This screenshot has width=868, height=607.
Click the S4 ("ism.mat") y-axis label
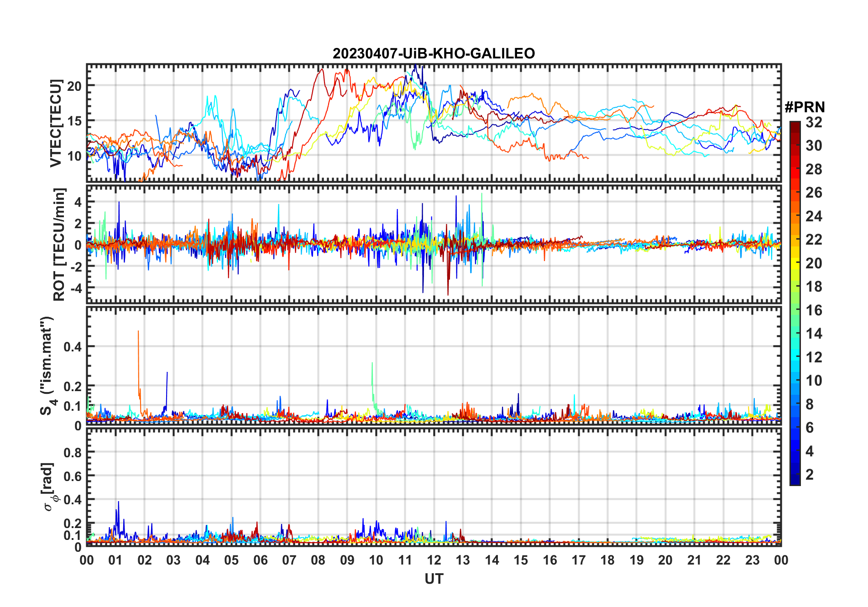coord(47,366)
